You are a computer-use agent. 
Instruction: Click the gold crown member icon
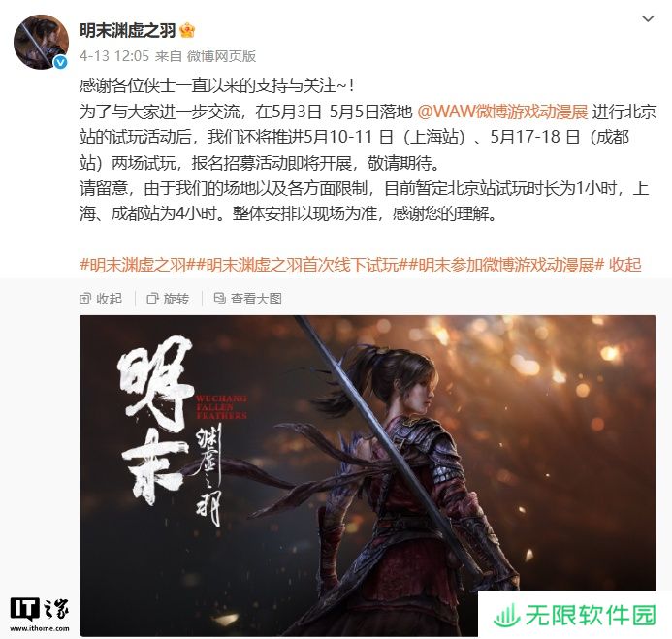pyautogui.click(x=187, y=30)
